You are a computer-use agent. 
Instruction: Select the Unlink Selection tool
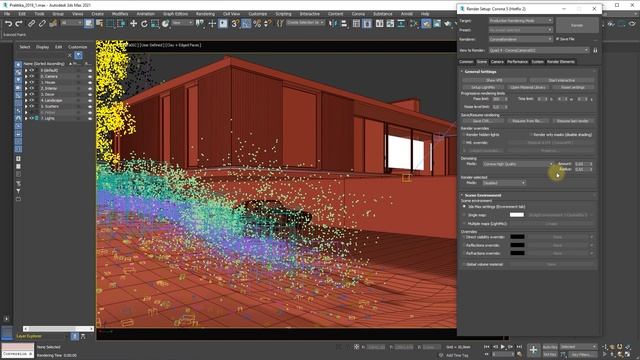[42, 24]
